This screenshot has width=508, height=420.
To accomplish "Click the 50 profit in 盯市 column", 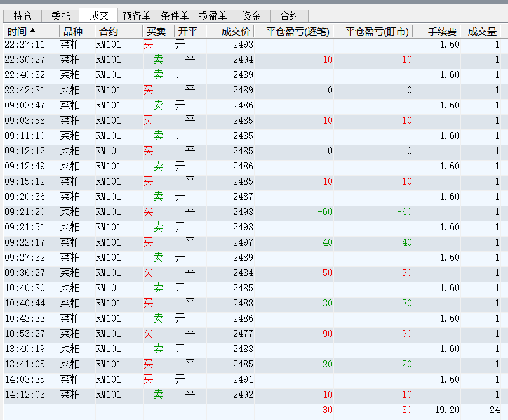I will (407, 272).
